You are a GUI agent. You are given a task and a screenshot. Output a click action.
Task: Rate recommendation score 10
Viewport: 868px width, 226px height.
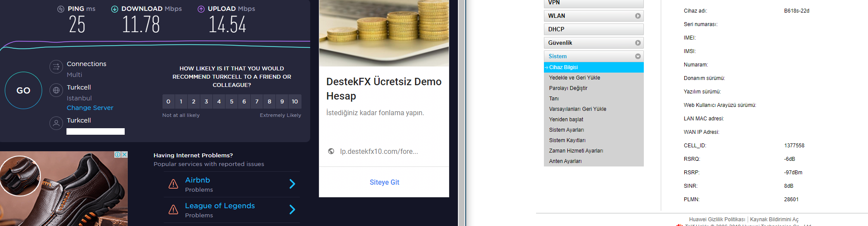[295, 102]
